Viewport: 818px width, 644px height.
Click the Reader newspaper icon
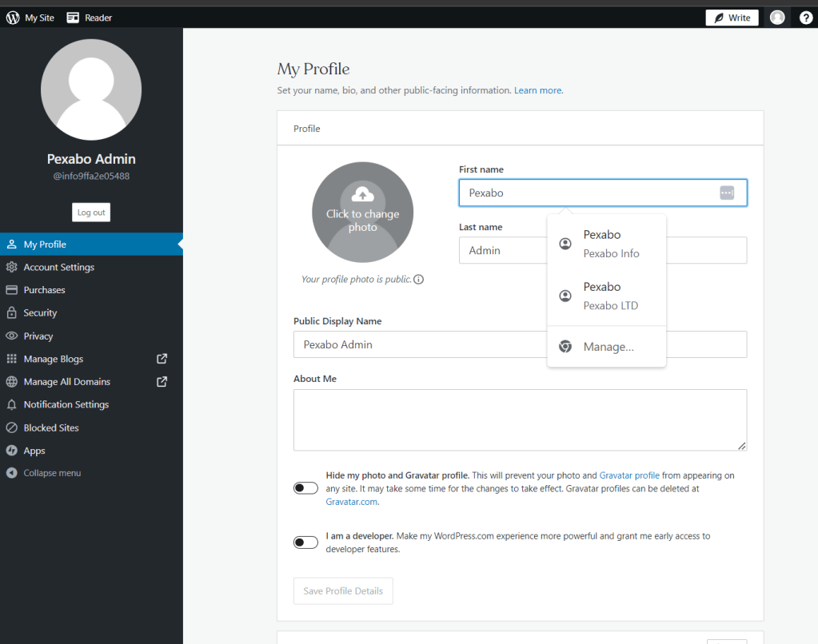click(x=73, y=18)
